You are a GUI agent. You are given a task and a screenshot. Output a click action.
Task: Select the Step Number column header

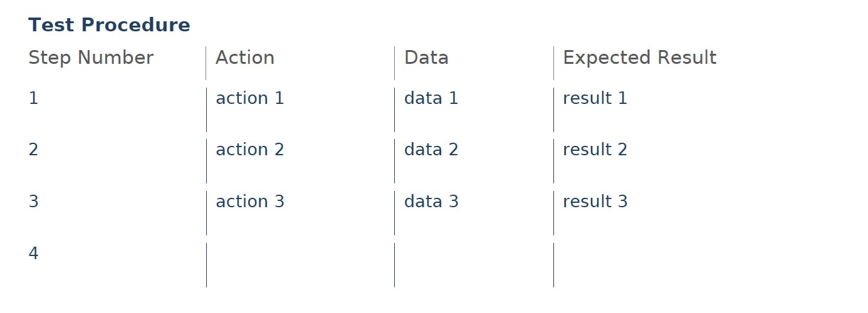[91, 58]
